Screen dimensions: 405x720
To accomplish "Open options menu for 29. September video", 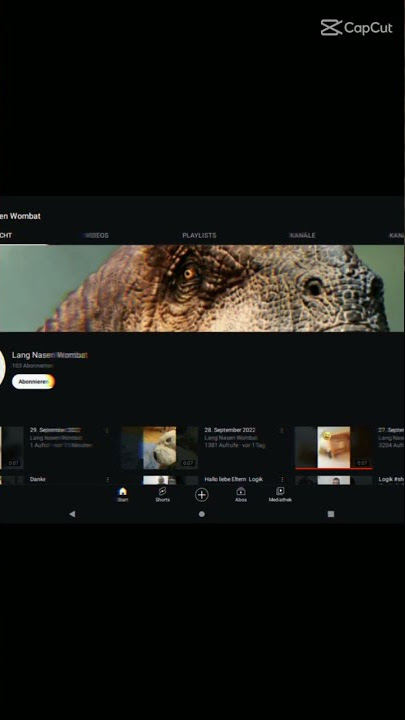I will point(107,431).
